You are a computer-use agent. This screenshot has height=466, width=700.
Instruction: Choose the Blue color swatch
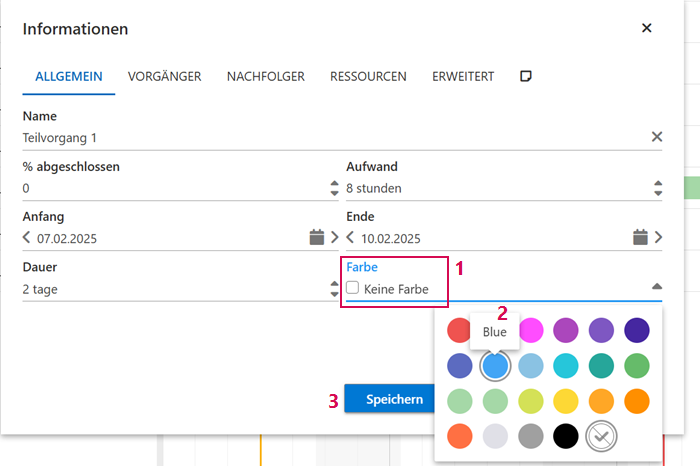[495, 366]
